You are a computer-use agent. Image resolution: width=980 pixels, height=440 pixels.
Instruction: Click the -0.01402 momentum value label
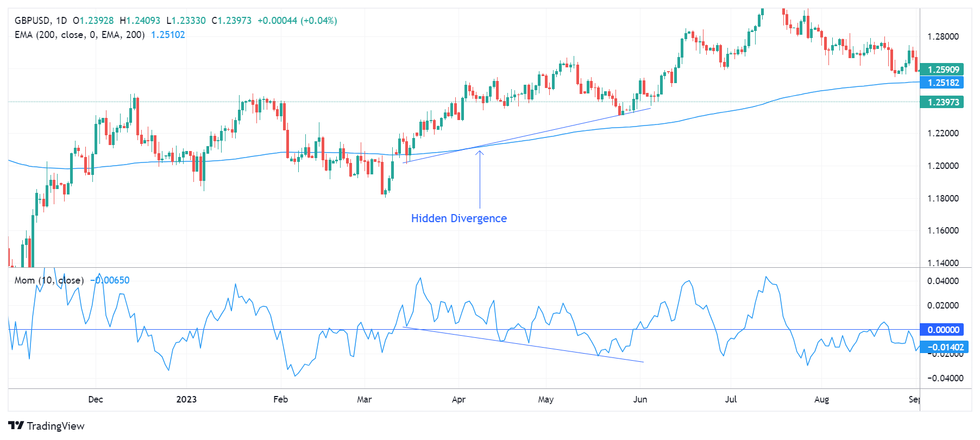coord(944,347)
